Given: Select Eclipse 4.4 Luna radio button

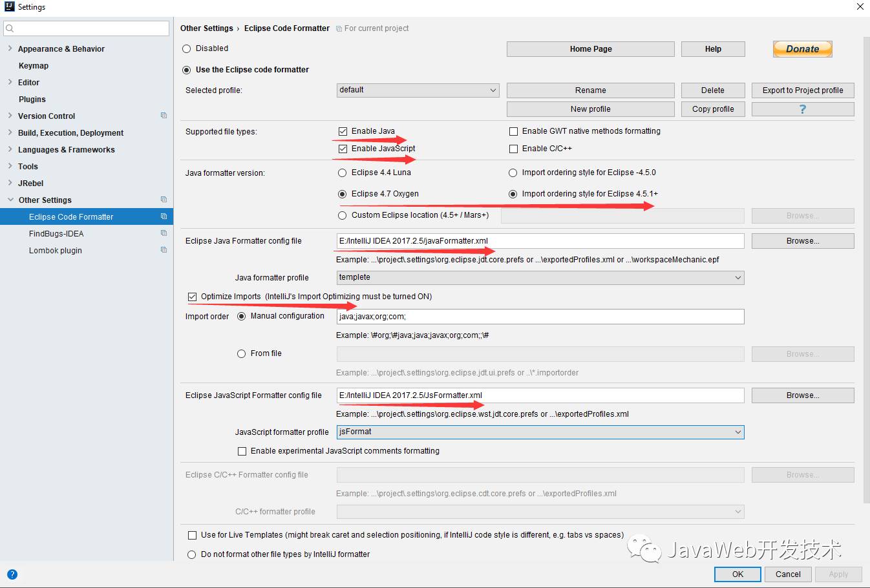Looking at the screenshot, I should pos(343,173).
